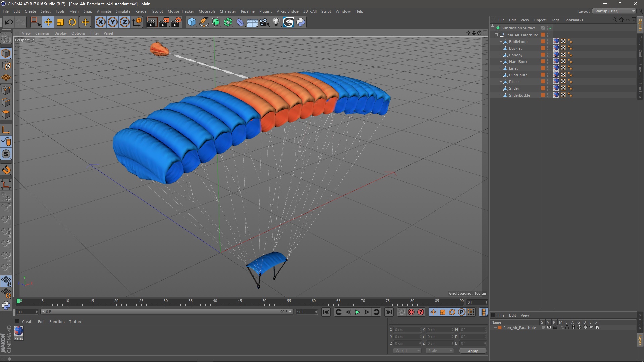The width and height of the screenshot is (644, 362).
Task: Open the Bend deformer icon
Action: pos(240,22)
